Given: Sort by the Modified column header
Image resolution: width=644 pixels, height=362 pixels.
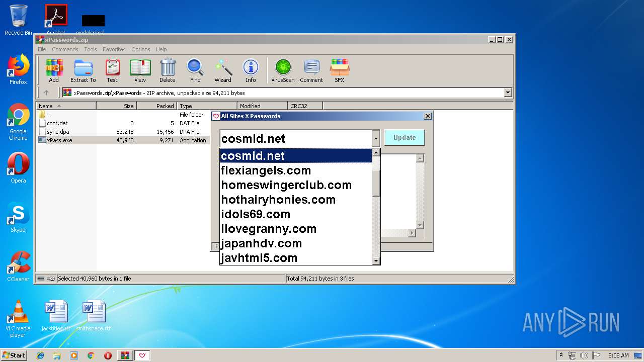Looking at the screenshot, I should click(262, 106).
